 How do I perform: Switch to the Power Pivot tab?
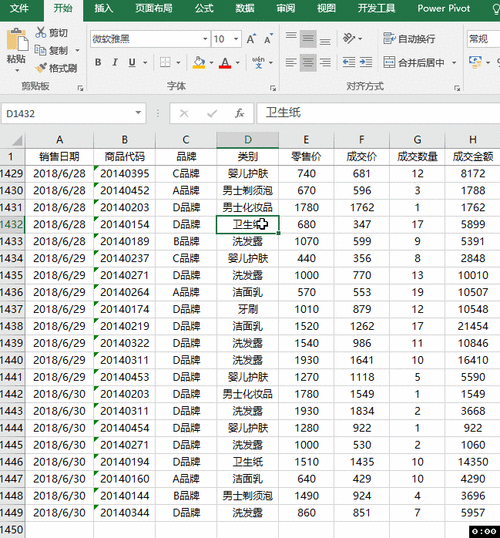(x=443, y=8)
